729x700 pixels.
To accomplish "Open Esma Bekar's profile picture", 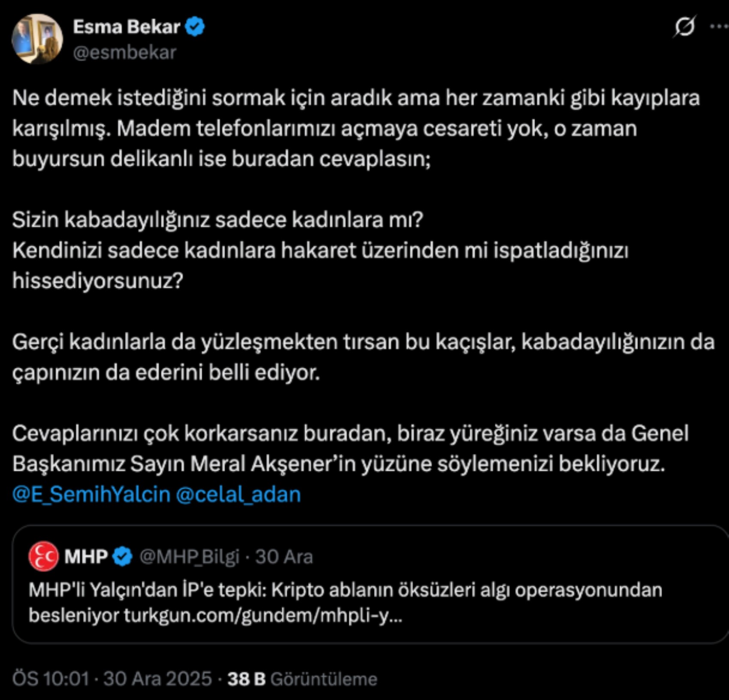I will tap(37, 39).
